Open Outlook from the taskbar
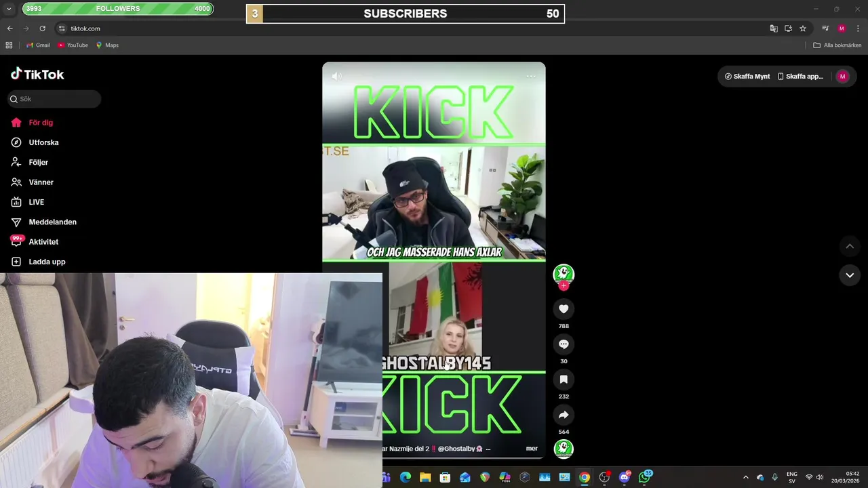 click(465, 477)
